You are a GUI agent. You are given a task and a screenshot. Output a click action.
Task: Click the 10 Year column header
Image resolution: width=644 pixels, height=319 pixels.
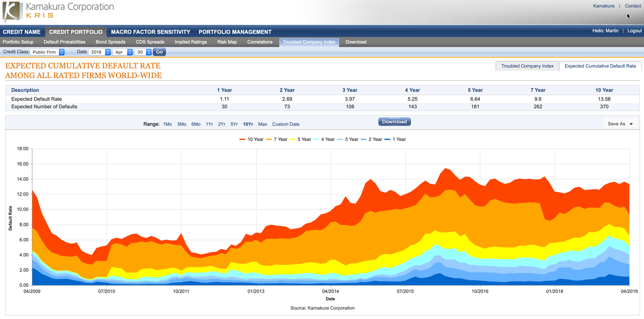point(604,90)
